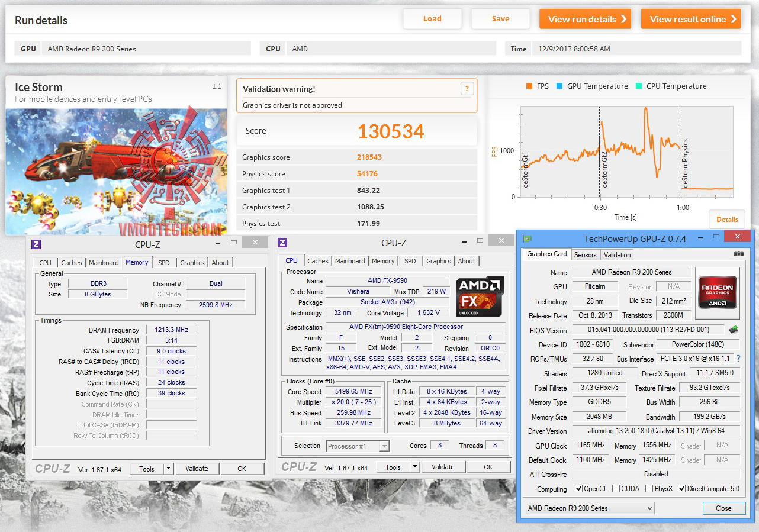759x532 pixels.
Task: Select the Graphics Card tab in GPU-Z
Action: click(547, 254)
